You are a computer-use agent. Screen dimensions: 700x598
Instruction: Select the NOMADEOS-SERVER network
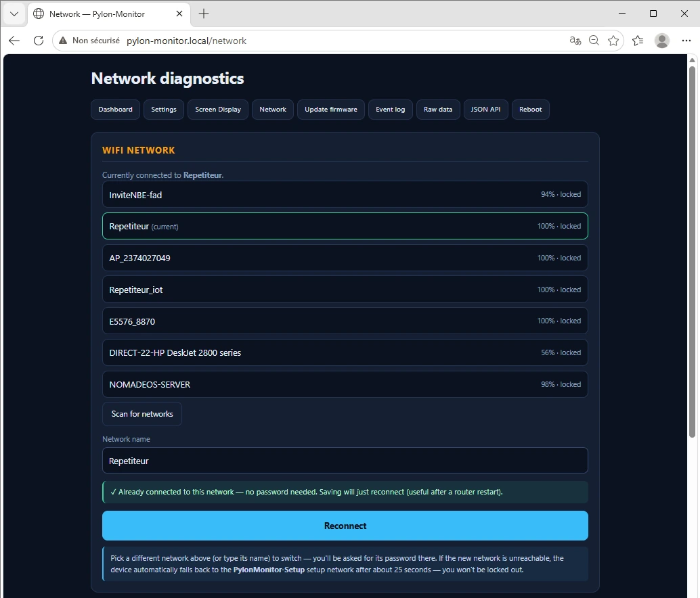click(345, 384)
